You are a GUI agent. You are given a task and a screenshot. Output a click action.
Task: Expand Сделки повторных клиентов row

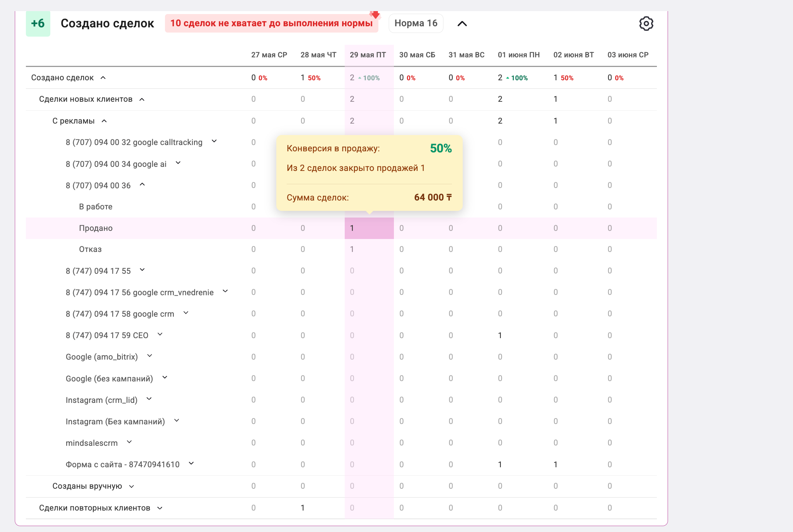point(160,508)
